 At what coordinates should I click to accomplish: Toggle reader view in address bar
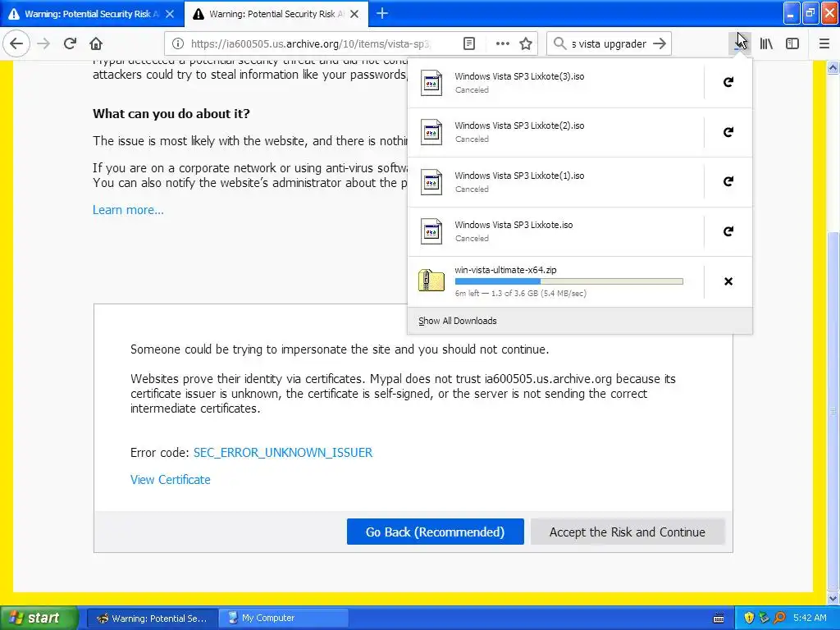[x=468, y=43]
